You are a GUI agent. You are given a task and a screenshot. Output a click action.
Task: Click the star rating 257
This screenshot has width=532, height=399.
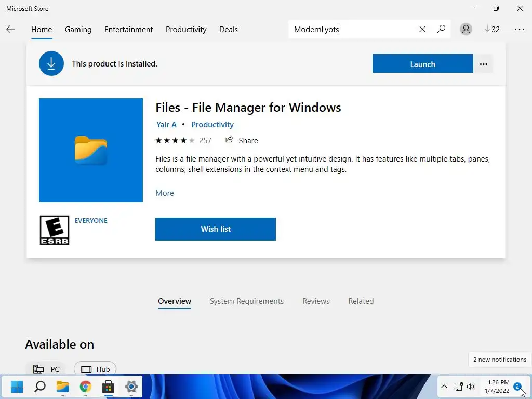(183, 140)
